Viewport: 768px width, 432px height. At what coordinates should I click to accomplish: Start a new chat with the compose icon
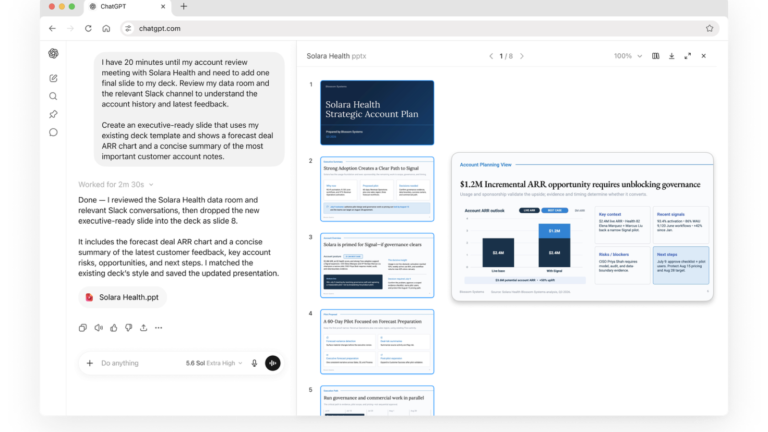tap(53, 78)
